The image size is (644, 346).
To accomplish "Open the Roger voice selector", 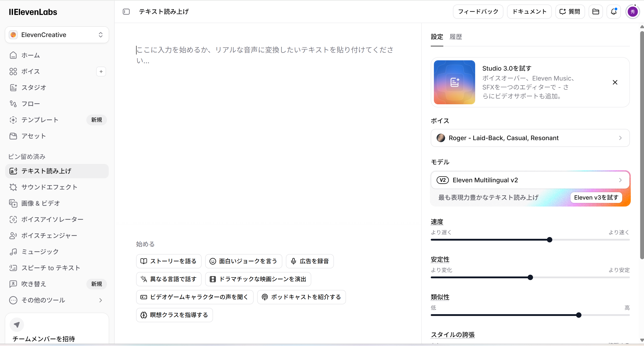I will click(x=530, y=138).
